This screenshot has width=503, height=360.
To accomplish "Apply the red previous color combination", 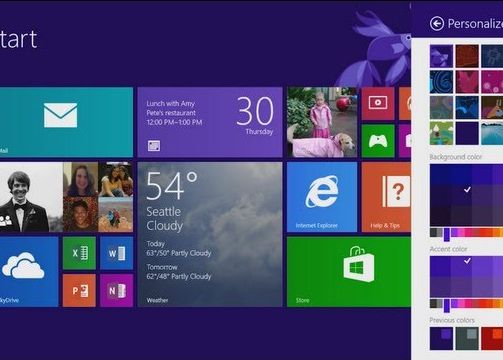I will click(492, 338).
